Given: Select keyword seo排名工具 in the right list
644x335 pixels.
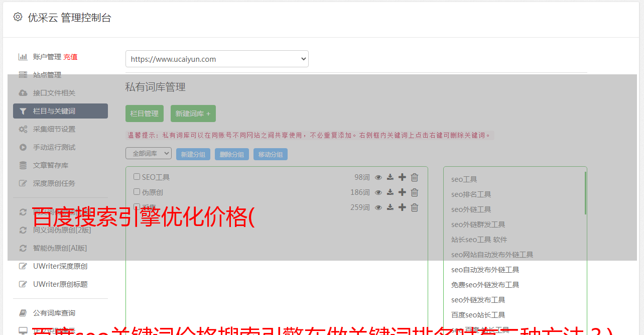Looking at the screenshot, I should point(471,194).
